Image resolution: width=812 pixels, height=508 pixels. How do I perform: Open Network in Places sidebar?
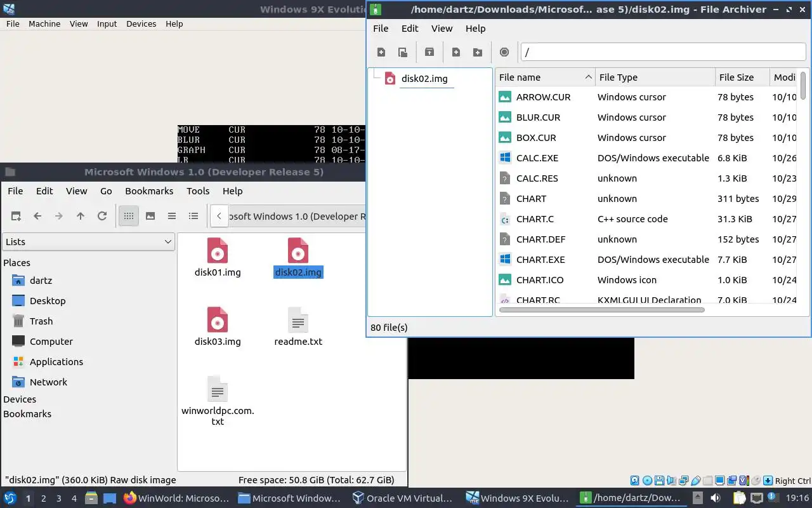(x=48, y=382)
